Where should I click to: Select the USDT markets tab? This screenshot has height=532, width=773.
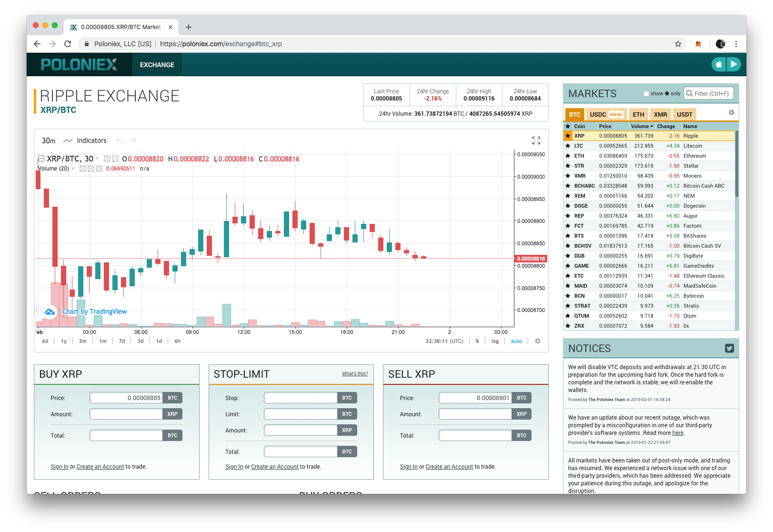pyautogui.click(x=684, y=114)
